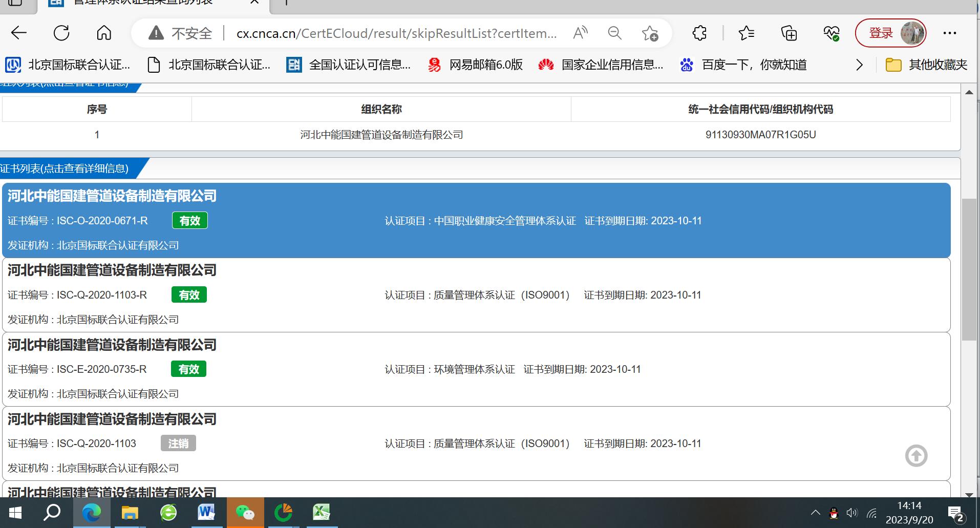Open the browser settings and more menu

[949, 33]
